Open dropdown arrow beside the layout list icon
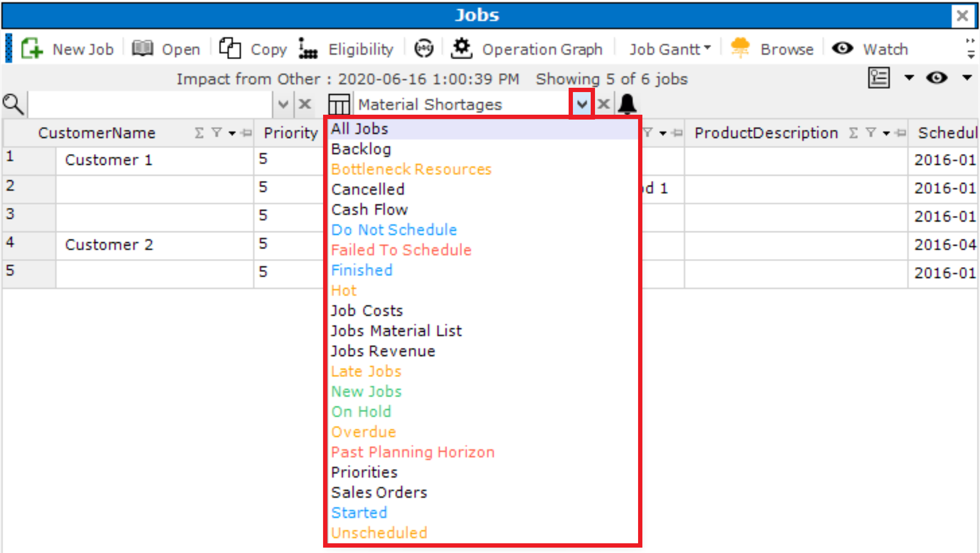This screenshot has width=980, height=553. [909, 78]
